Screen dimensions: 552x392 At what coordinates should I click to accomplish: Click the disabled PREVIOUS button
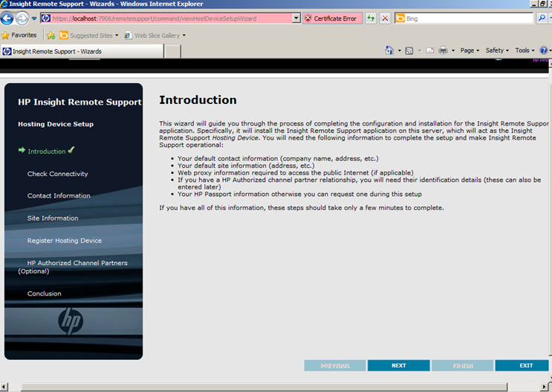tap(335, 365)
